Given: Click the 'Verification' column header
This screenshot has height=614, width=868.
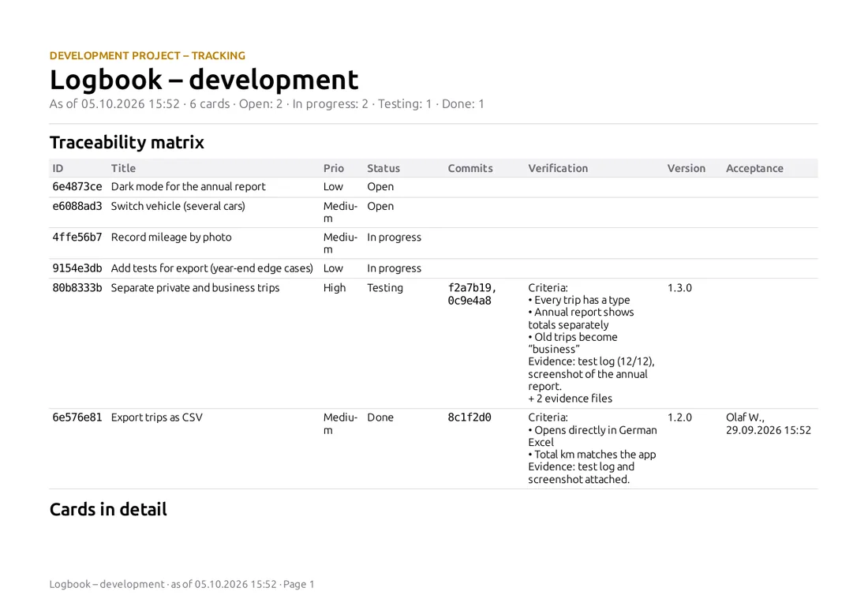Looking at the screenshot, I should pyautogui.click(x=557, y=168).
